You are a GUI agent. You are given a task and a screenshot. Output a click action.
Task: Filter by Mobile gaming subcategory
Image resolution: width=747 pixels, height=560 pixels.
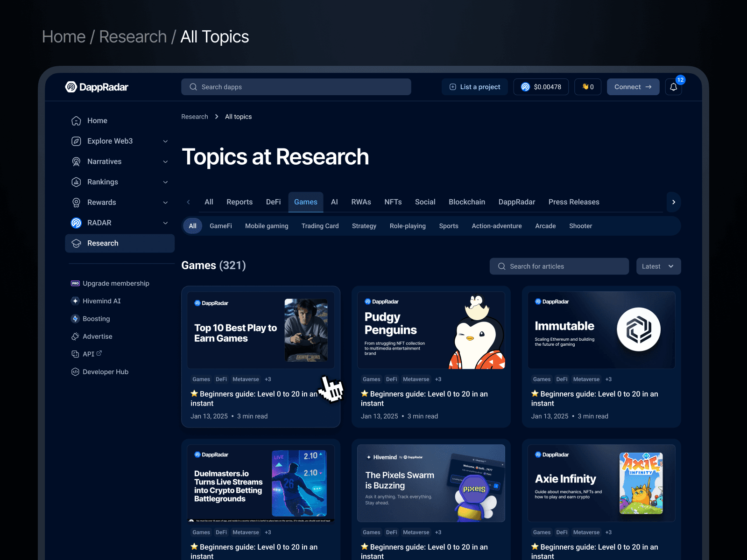pyautogui.click(x=267, y=226)
